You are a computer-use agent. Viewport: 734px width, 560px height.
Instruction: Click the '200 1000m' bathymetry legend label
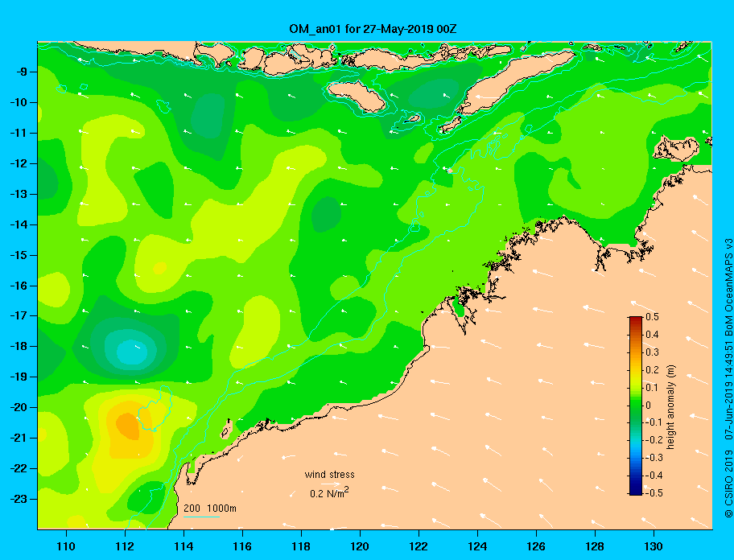[210, 509]
